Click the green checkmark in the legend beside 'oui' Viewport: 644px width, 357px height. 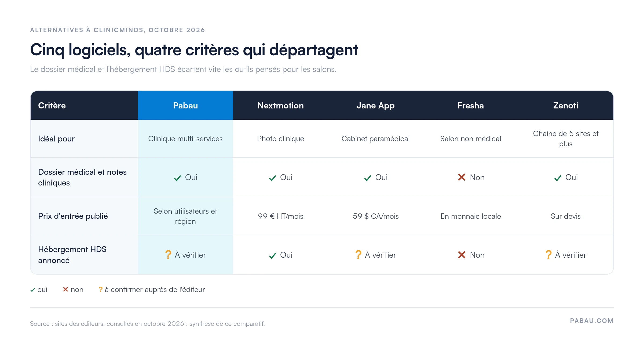(32, 290)
